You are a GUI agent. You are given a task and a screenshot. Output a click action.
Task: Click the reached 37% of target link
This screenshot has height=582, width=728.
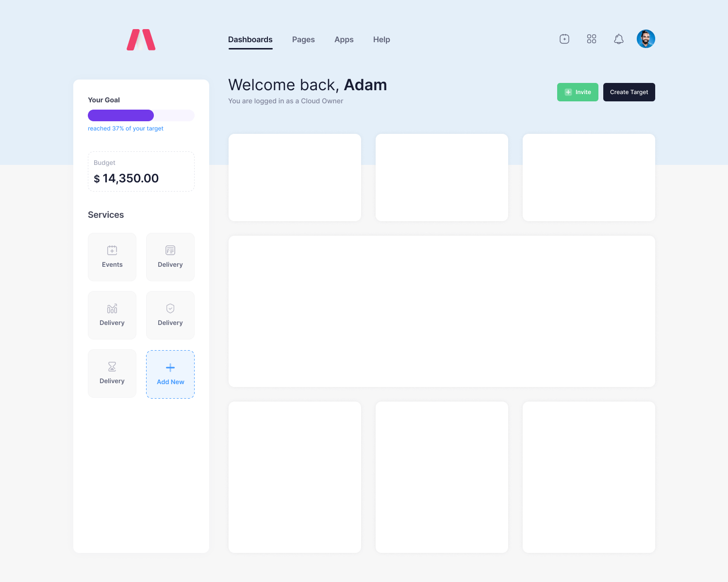pyautogui.click(x=126, y=129)
